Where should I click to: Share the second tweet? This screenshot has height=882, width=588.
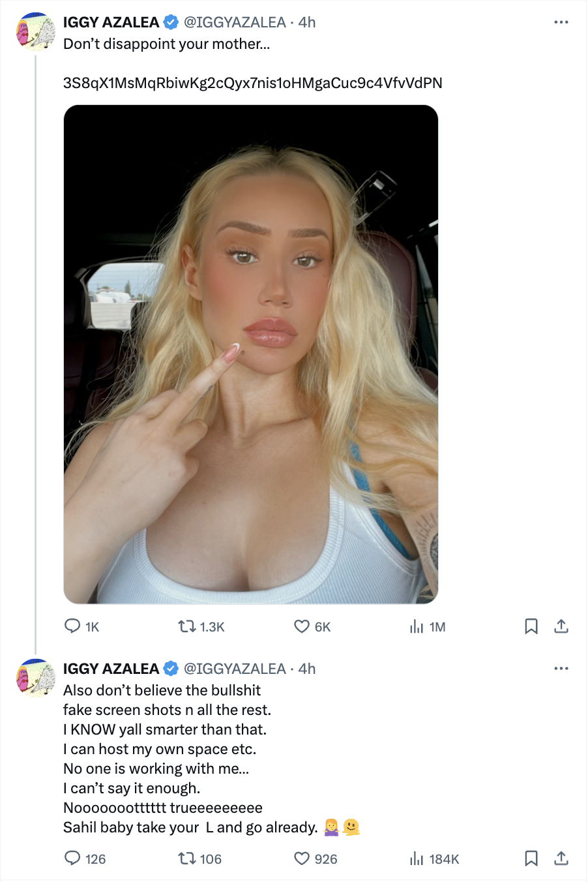coord(561,859)
